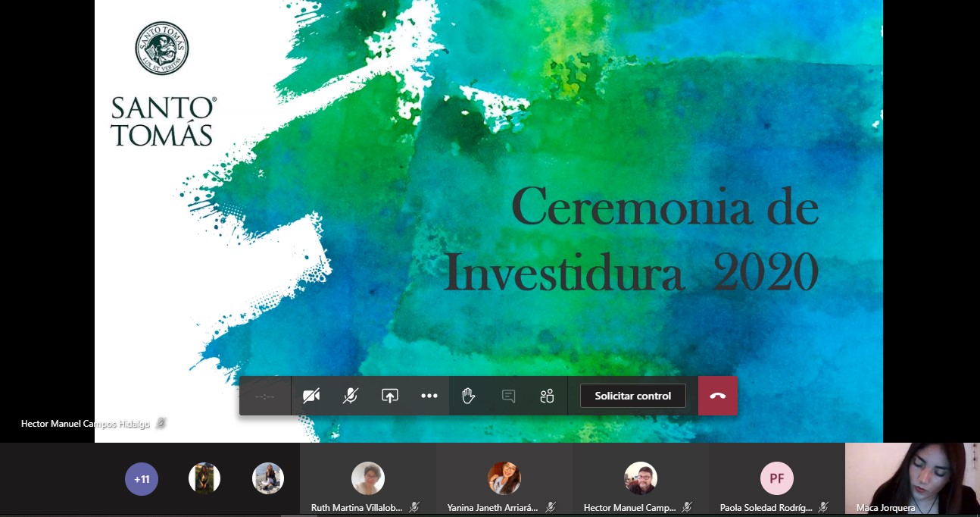This screenshot has height=517, width=980.
Task: Open the +11 additional participants bubble
Action: click(142, 479)
